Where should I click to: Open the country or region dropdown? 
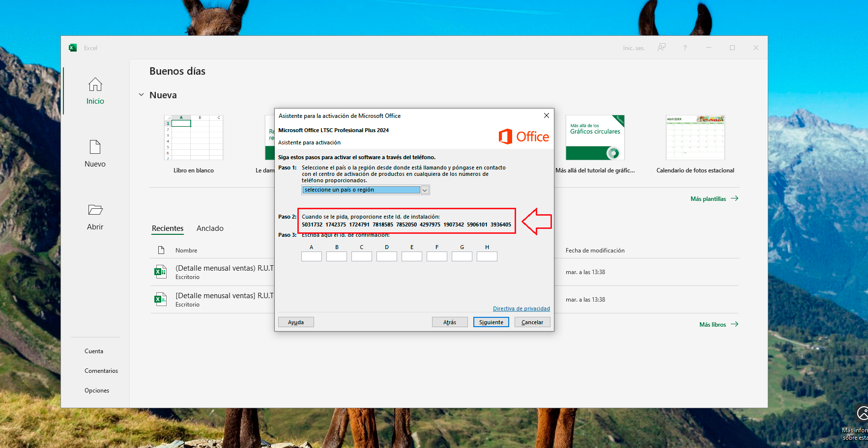425,190
